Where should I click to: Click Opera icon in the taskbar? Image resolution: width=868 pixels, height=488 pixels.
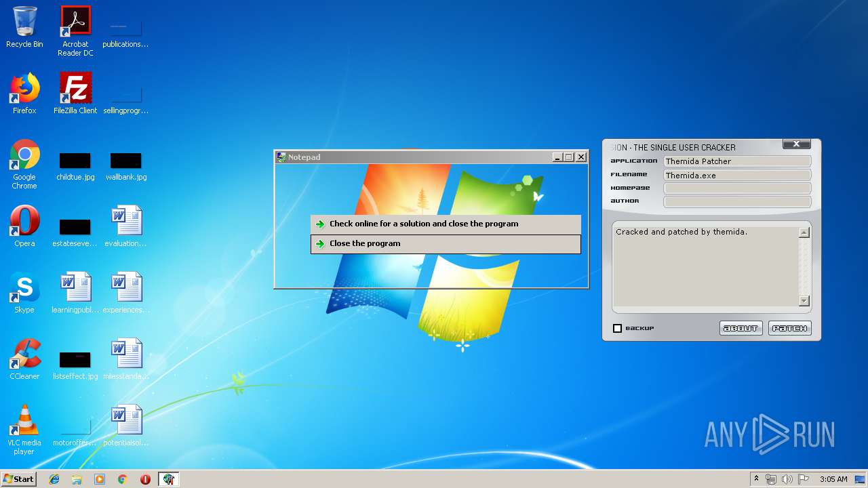tap(145, 479)
